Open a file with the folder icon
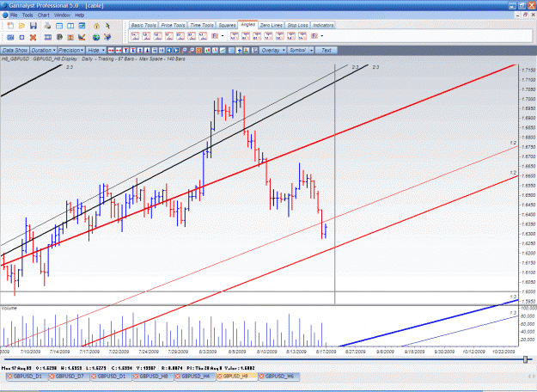537x392 pixels. tap(21, 26)
